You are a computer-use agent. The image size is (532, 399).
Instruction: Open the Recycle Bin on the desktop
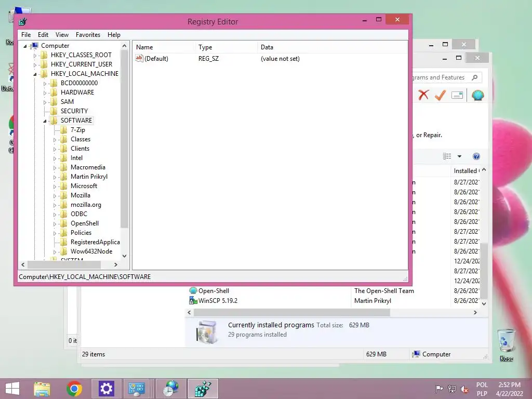pyautogui.click(x=506, y=344)
